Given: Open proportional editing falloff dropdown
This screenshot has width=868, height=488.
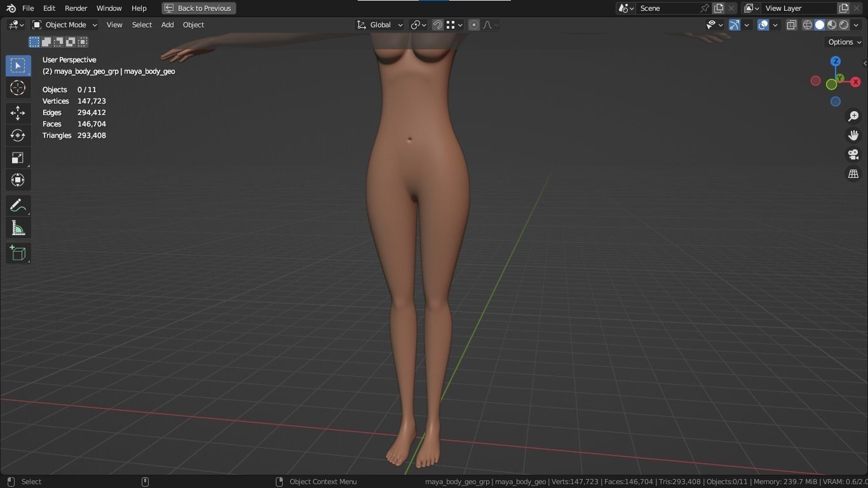Looking at the screenshot, I should click(491, 25).
